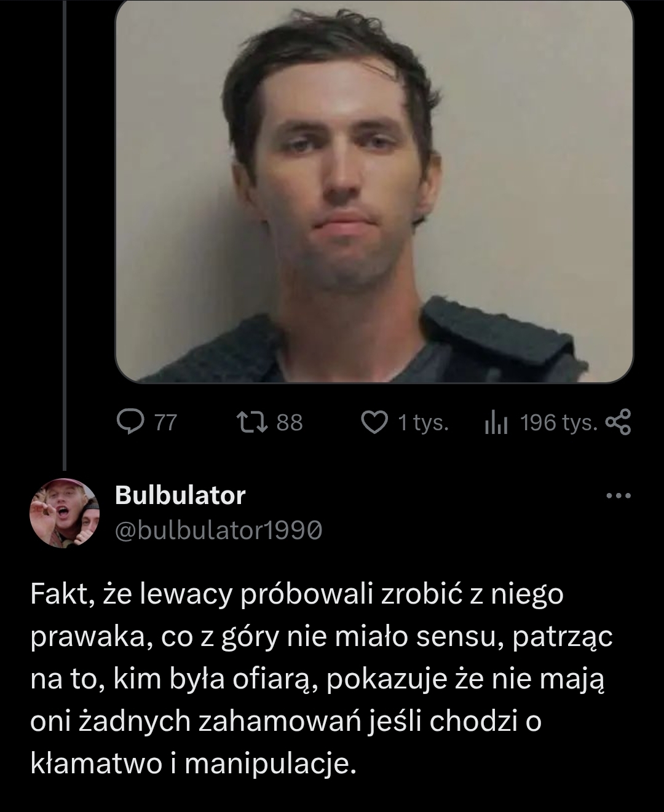Open Bulbulator's profile picture
This screenshot has height=812, width=664.
65,513
